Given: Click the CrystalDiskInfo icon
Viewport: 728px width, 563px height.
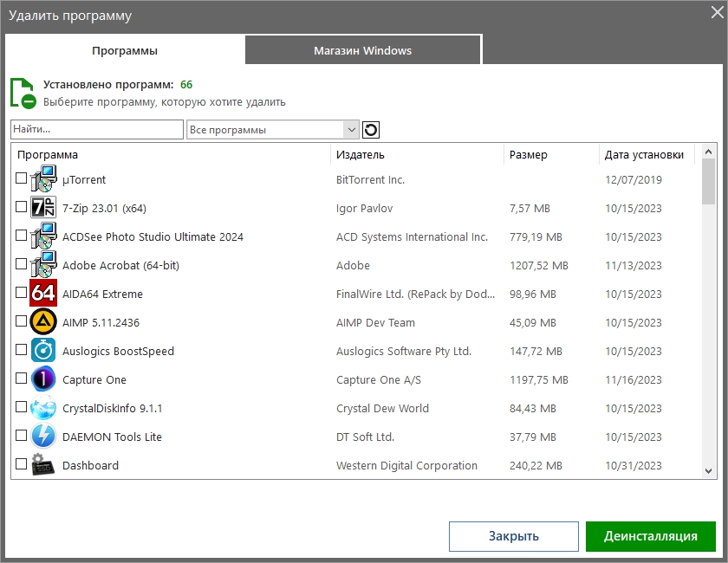Looking at the screenshot, I should tap(43, 408).
